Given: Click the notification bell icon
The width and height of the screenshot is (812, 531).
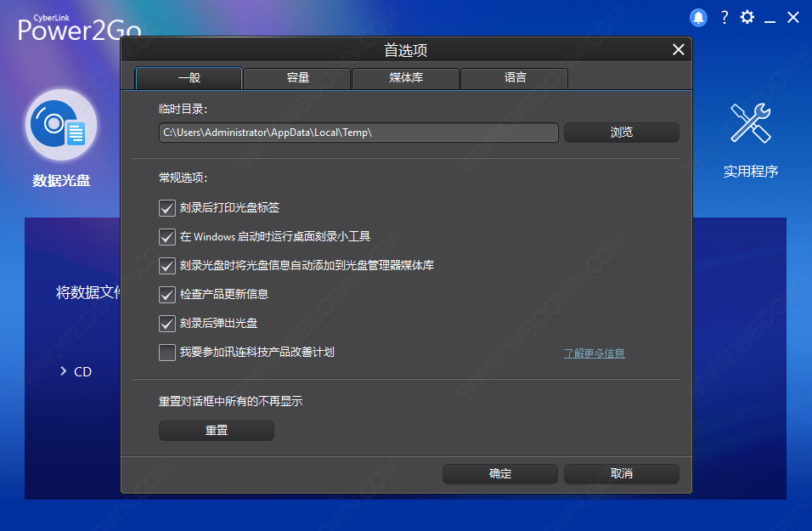Looking at the screenshot, I should (698, 17).
